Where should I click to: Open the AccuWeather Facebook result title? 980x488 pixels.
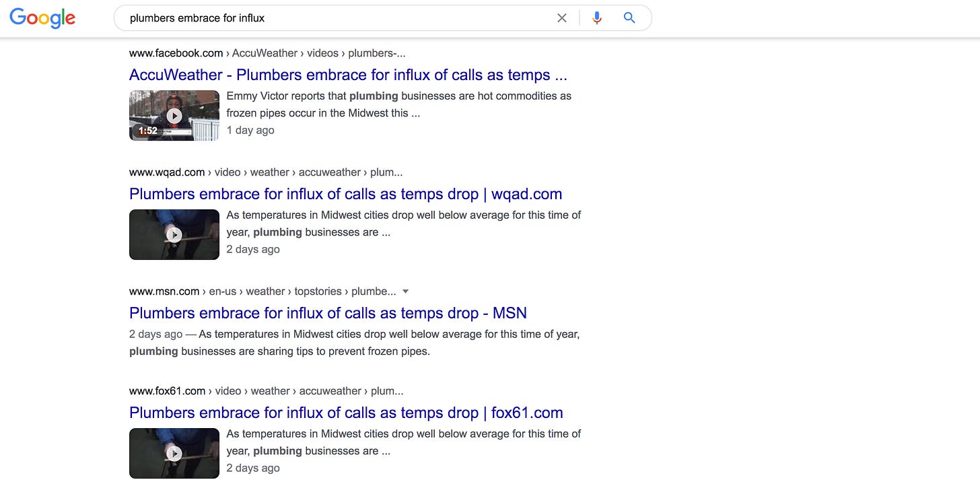tap(348, 75)
